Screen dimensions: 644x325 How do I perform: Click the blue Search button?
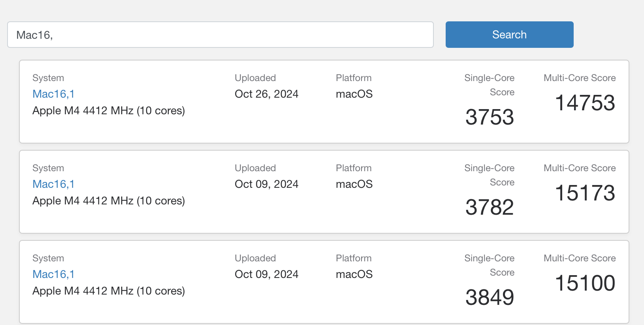coord(509,35)
